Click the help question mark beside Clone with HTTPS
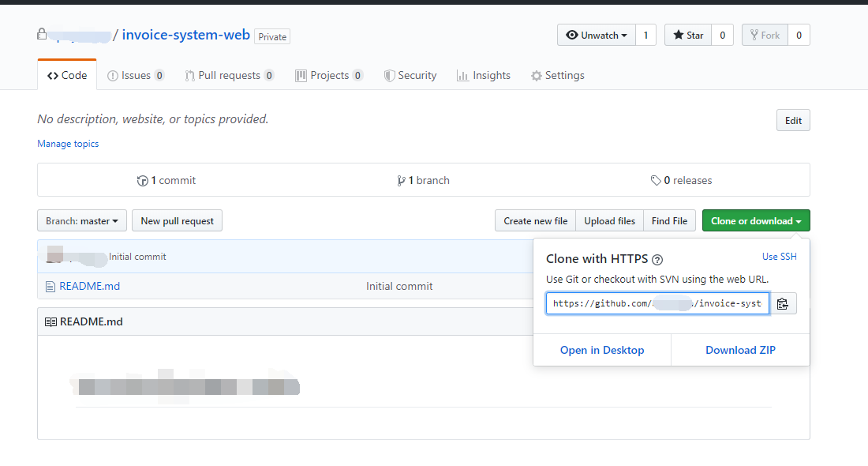Viewport: 868px width, 466px height. pos(657,259)
